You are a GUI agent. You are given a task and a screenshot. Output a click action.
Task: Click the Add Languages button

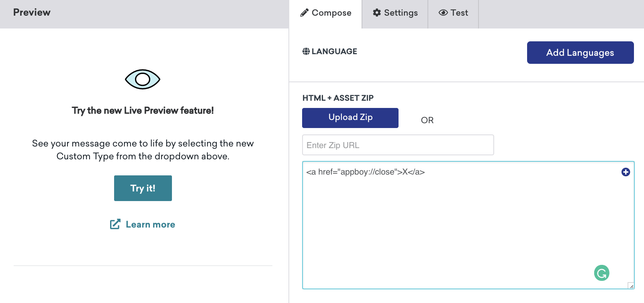click(580, 53)
